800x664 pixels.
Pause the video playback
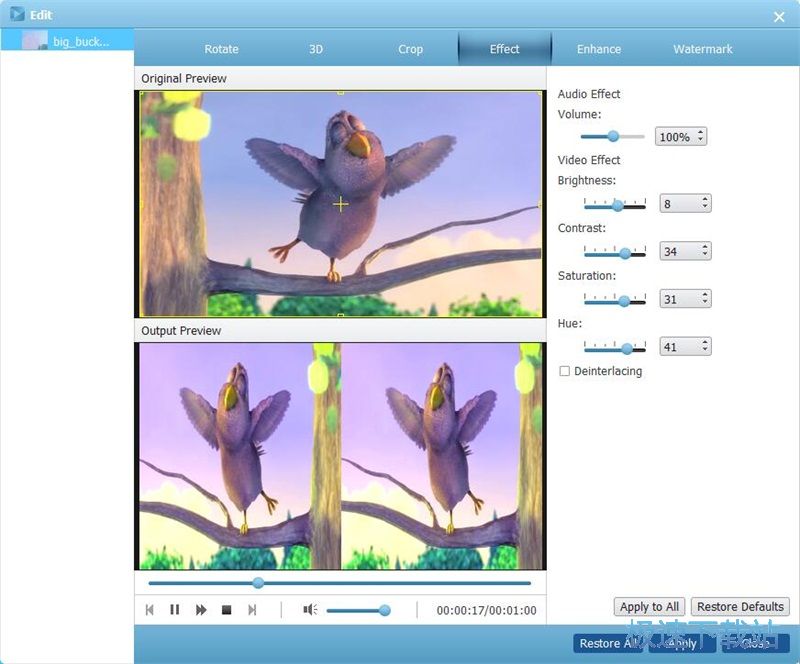point(174,610)
